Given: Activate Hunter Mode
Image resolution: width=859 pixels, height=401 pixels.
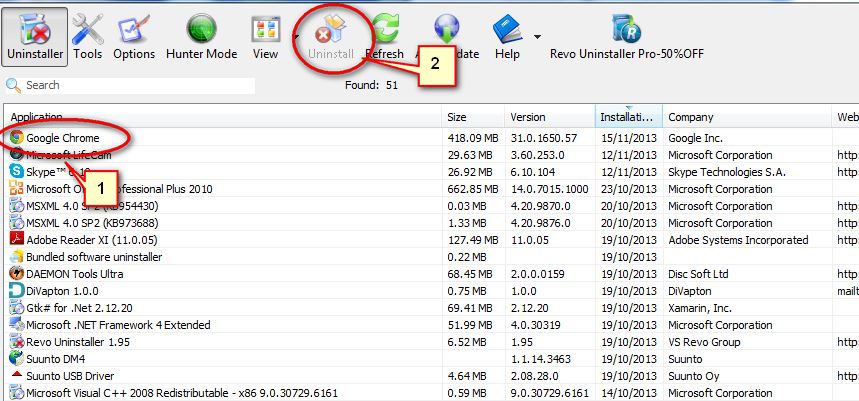Looking at the screenshot, I should (x=201, y=36).
